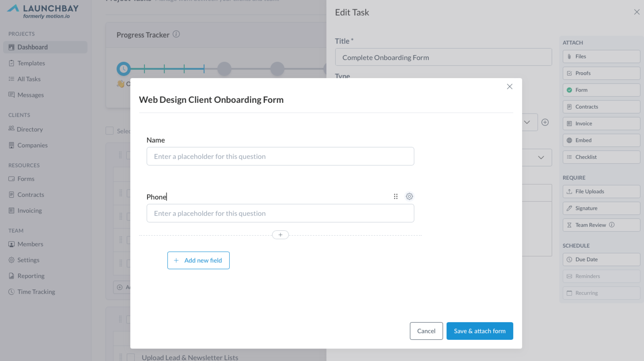The height and width of the screenshot is (361, 644).
Task: Close the onboarding form dialog
Action: [510, 86]
